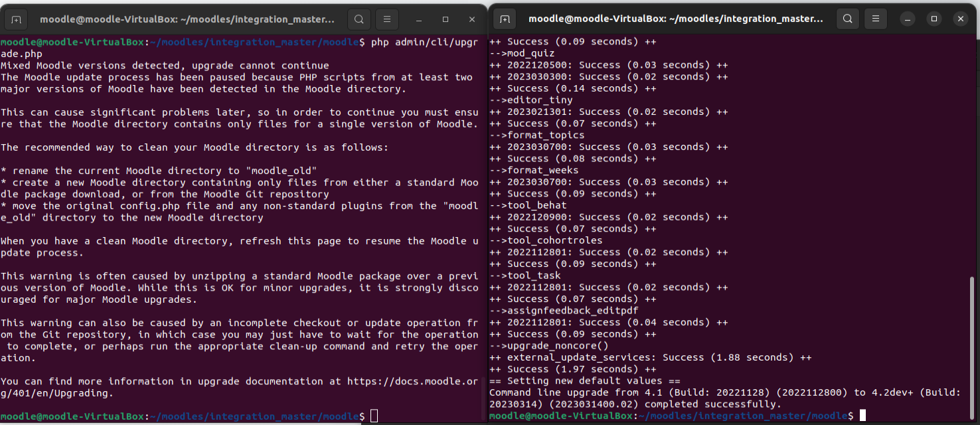Maximize the right terminal window

[x=934, y=19]
